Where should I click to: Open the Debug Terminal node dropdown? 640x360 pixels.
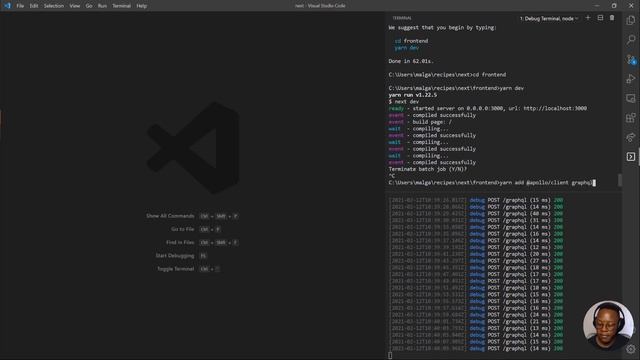[549, 18]
